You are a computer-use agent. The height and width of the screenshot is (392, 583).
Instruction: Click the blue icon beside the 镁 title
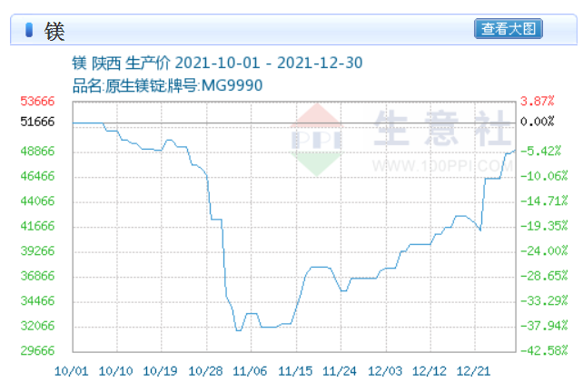(x=28, y=30)
